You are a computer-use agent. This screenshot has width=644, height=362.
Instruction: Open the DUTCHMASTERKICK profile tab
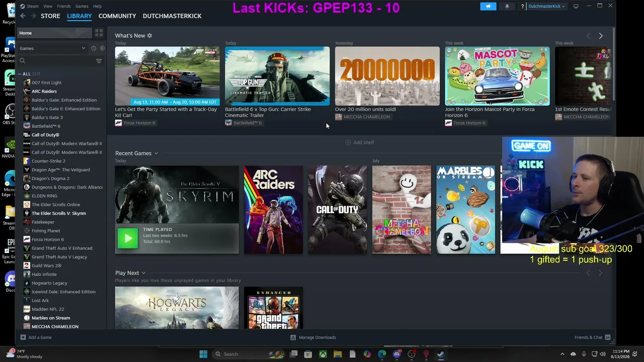pos(172,16)
